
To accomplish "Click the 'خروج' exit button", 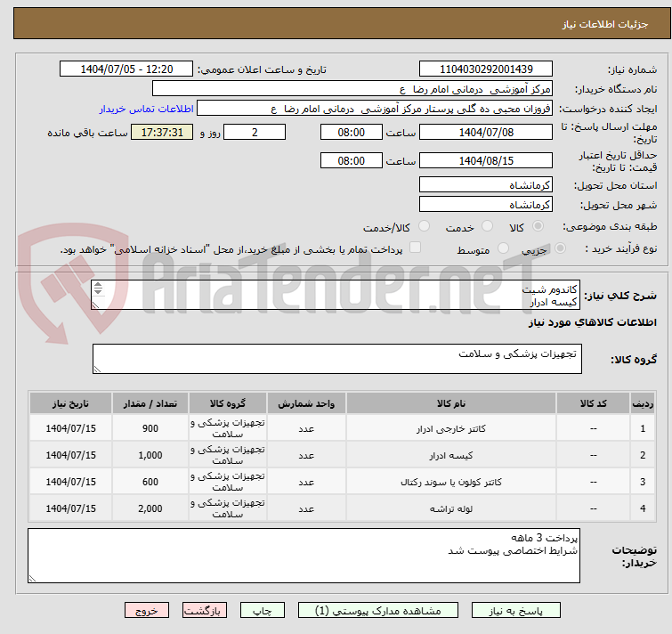I will [x=147, y=611].
